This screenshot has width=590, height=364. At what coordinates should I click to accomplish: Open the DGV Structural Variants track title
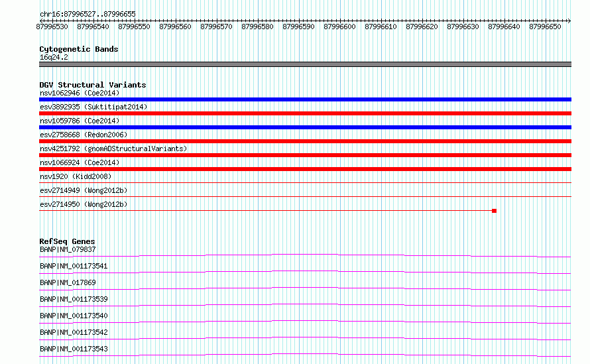click(93, 85)
